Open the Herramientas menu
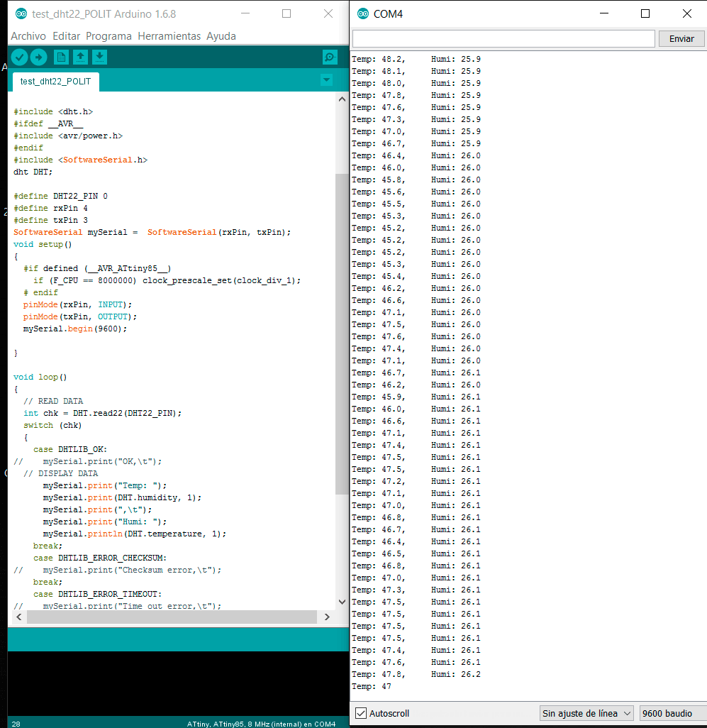 click(169, 36)
